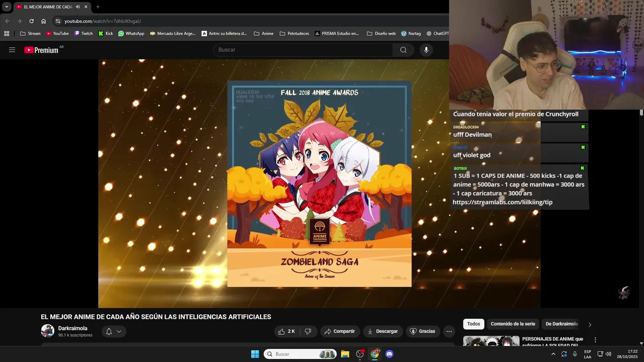Open File Explorer from taskbar

click(x=345, y=354)
